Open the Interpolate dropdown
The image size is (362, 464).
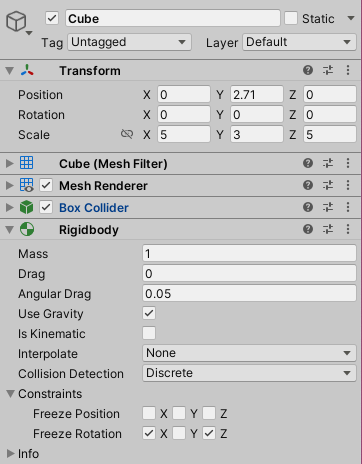pos(249,353)
